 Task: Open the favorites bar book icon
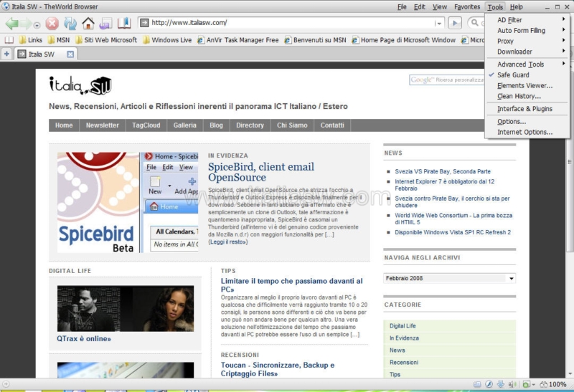[x=9, y=40]
